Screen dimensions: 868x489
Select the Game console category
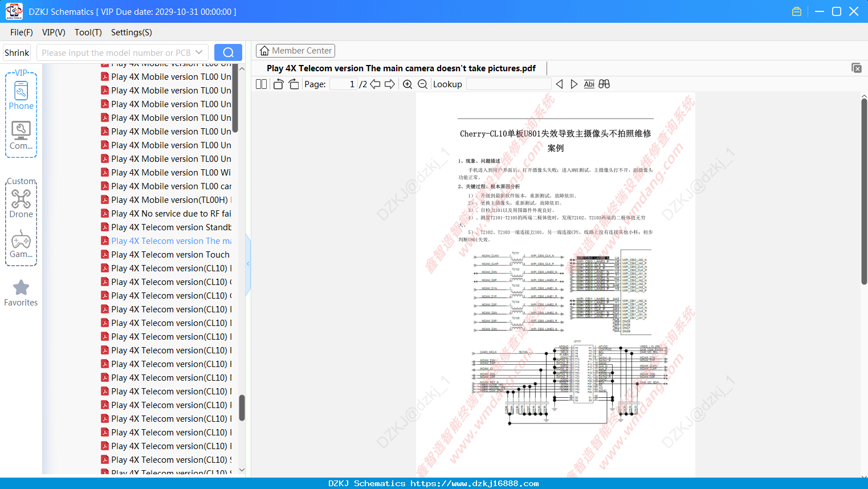(x=21, y=244)
